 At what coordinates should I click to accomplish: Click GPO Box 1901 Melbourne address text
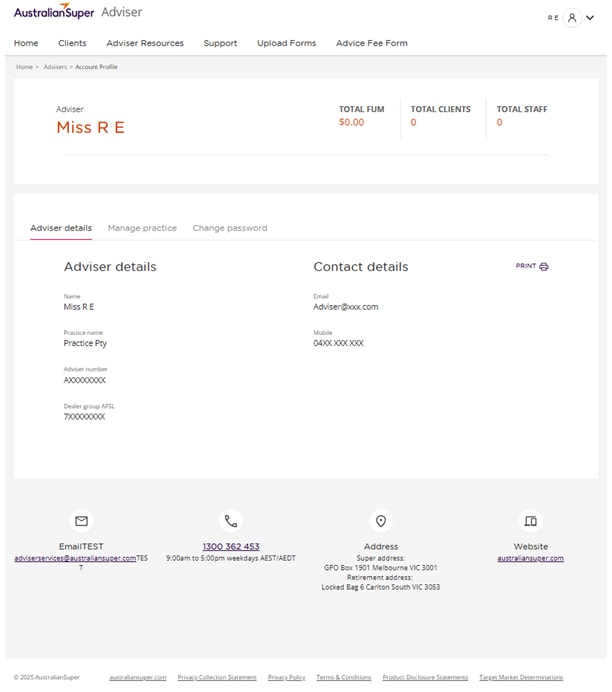(x=380, y=568)
